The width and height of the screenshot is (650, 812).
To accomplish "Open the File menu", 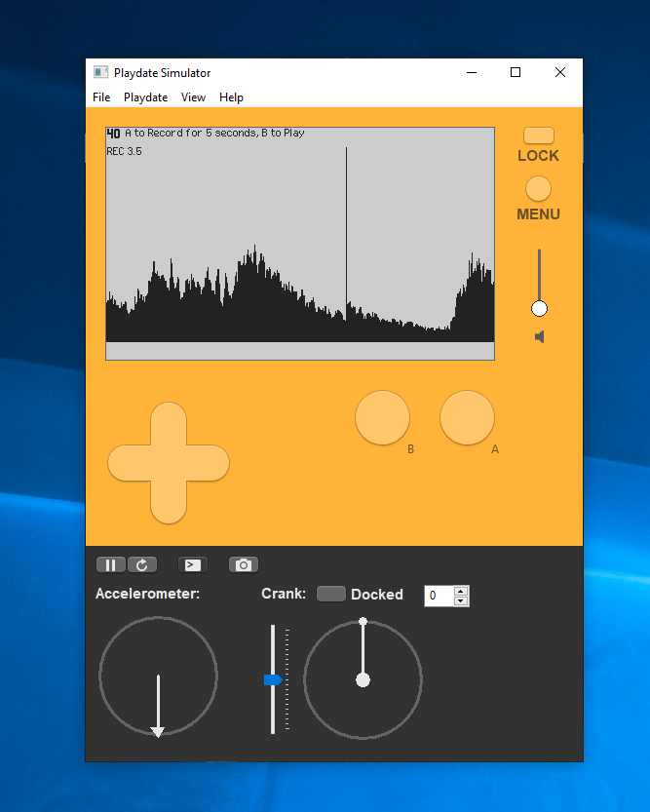I will (x=101, y=97).
